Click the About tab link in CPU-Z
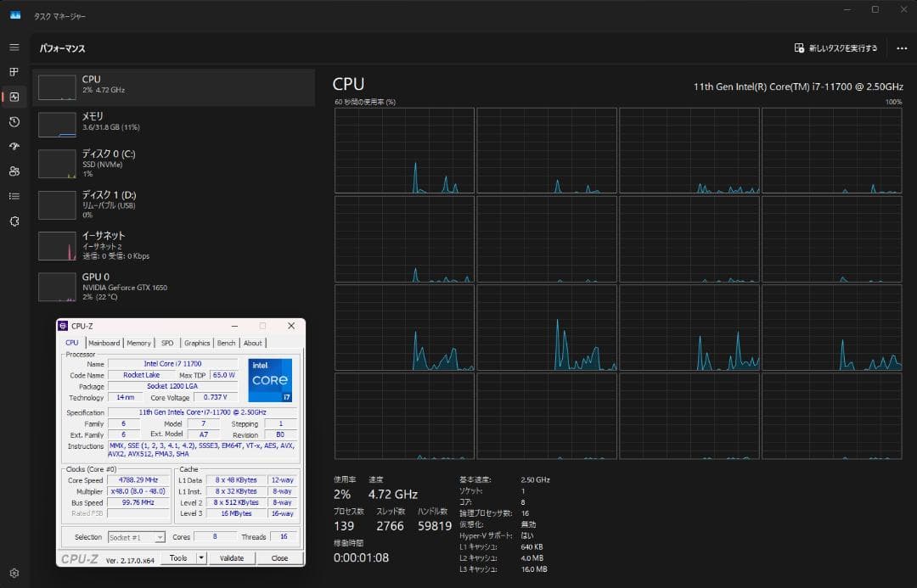 (253, 343)
